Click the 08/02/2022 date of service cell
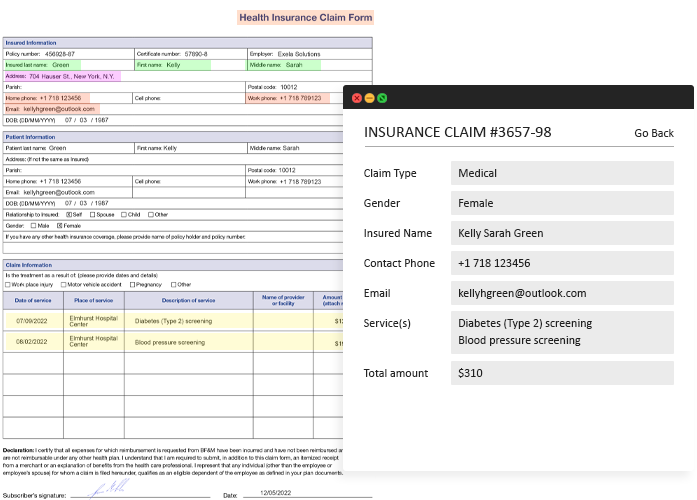 [33, 342]
